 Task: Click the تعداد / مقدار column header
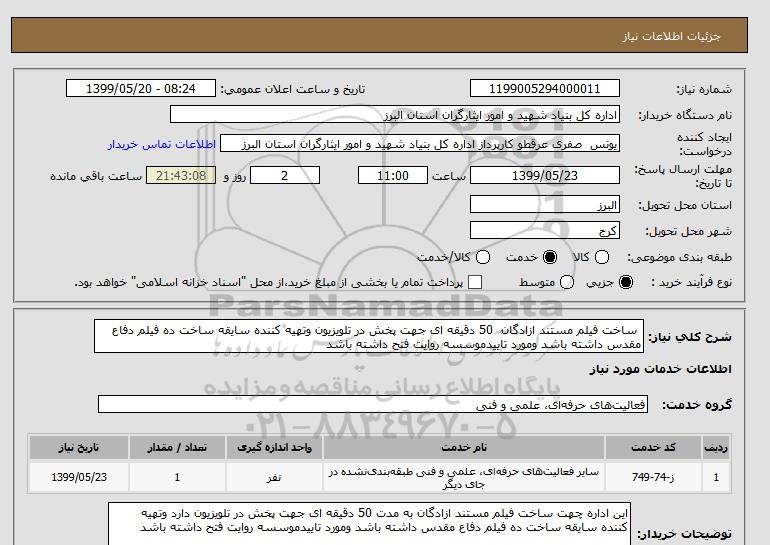(177, 447)
